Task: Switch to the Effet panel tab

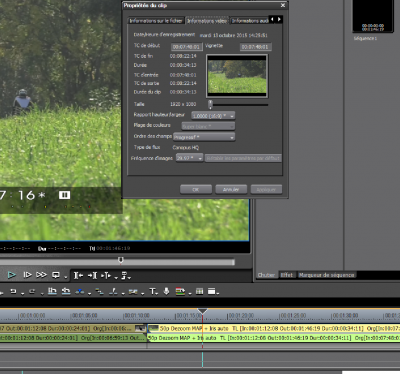Action: pos(287,275)
